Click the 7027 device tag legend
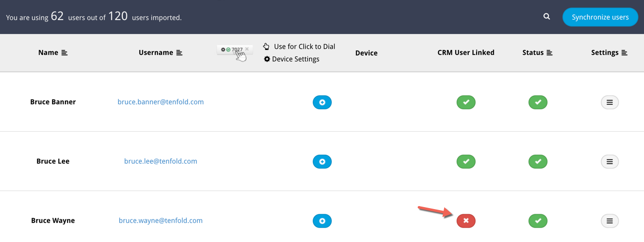This screenshot has width=644, height=242. point(235,50)
